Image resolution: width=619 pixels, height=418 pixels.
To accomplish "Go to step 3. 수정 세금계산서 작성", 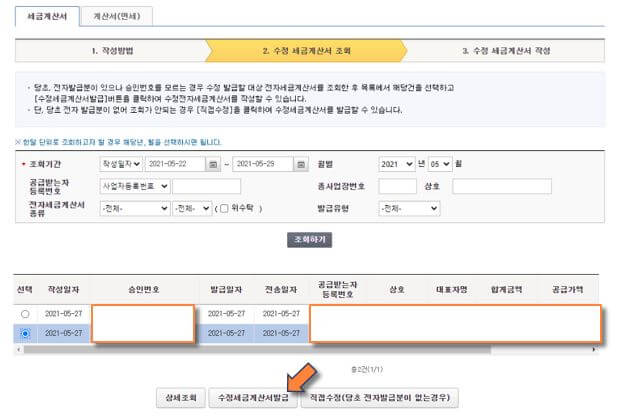I will point(506,51).
